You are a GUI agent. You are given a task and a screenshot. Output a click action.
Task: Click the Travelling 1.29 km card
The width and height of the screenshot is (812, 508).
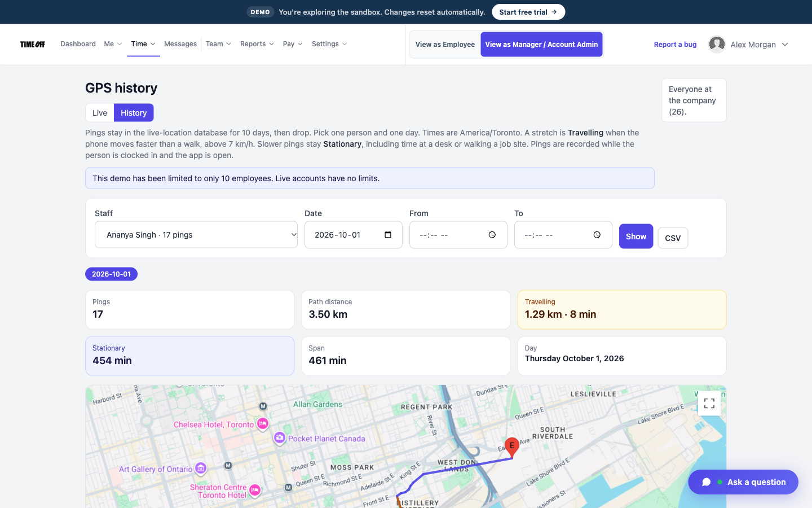click(622, 309)
